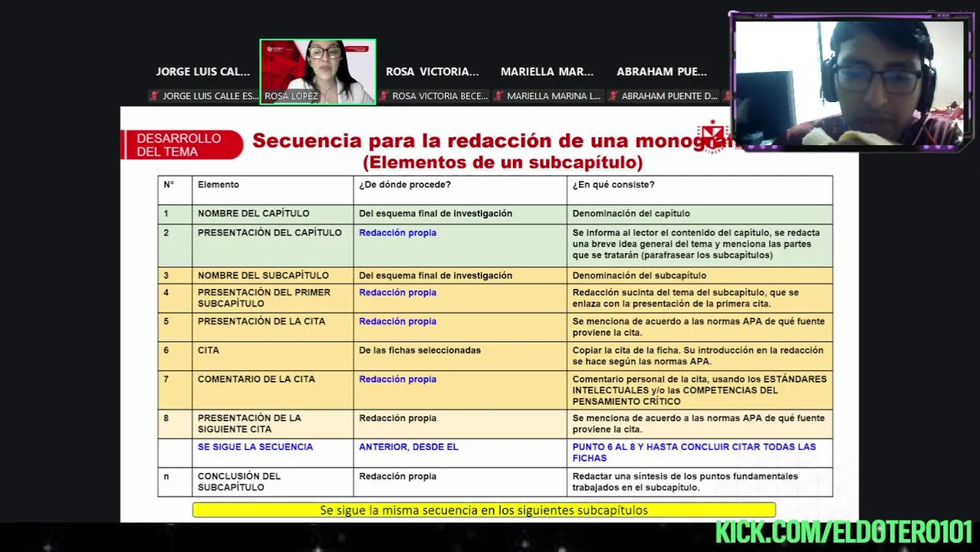This screenshot has height=552, width=980.
Task: Click the blue 'ANTERIOR, DESDE EL' text
Action: [409, 447]
